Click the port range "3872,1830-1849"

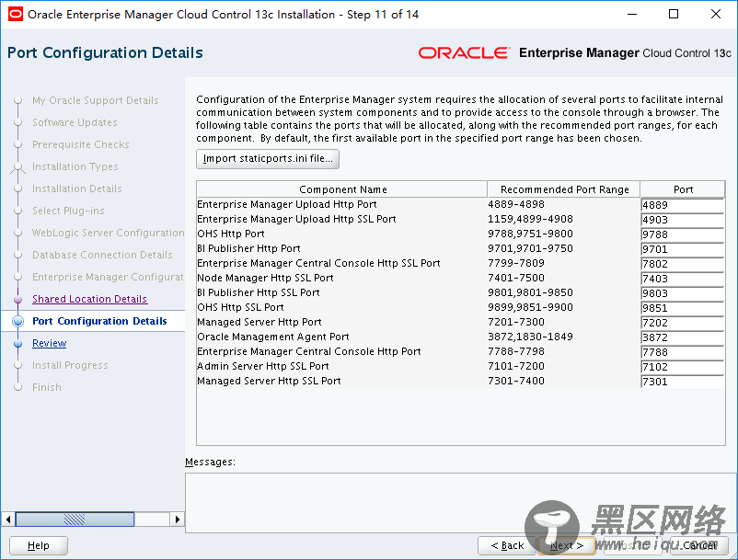530,337
